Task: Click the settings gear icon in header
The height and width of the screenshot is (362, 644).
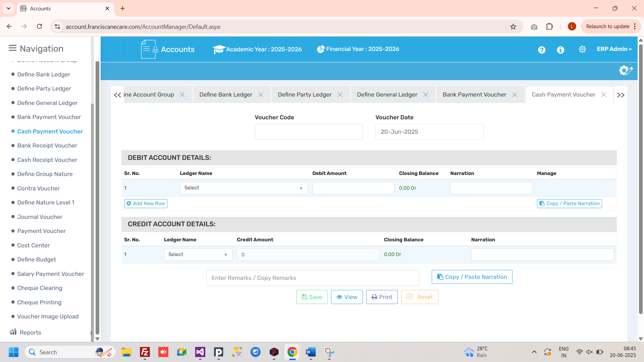Action: 582,49
